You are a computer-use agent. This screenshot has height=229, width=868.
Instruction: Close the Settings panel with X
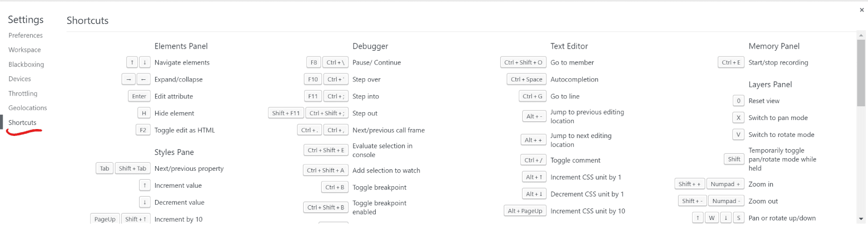862,10
